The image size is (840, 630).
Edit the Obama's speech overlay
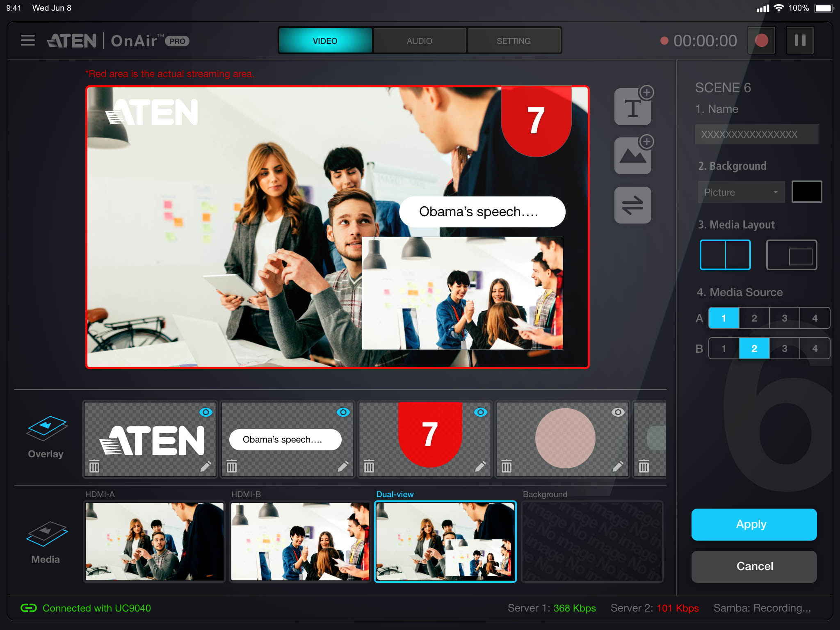pos(343,466)
